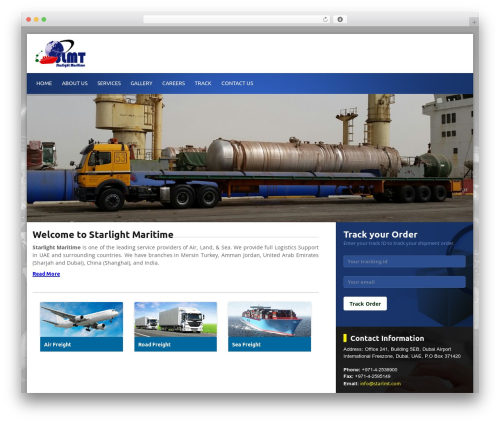Open the Sea Freight ship thumbnail
Viewport: 500px width, 423px height.
click(269, 319)
